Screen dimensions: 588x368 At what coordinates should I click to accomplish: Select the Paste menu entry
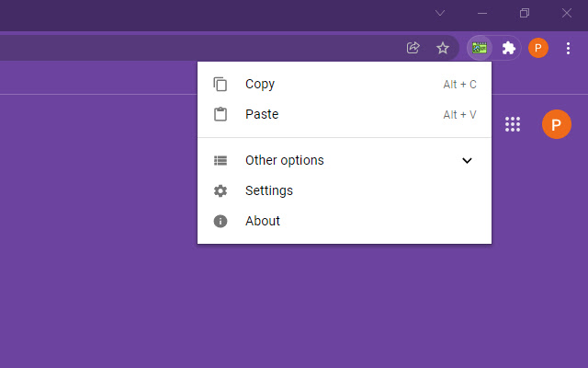click(x=262, y=115)
